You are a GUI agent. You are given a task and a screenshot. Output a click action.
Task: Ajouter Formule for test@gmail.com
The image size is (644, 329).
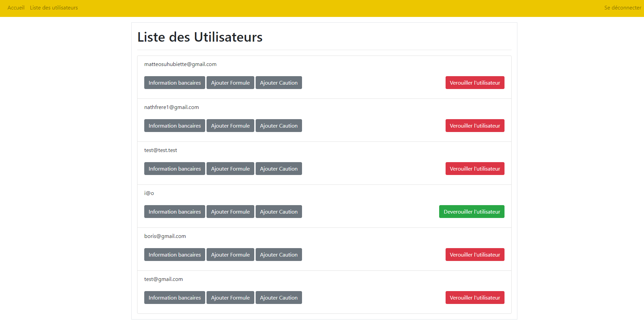coord(230,298)
